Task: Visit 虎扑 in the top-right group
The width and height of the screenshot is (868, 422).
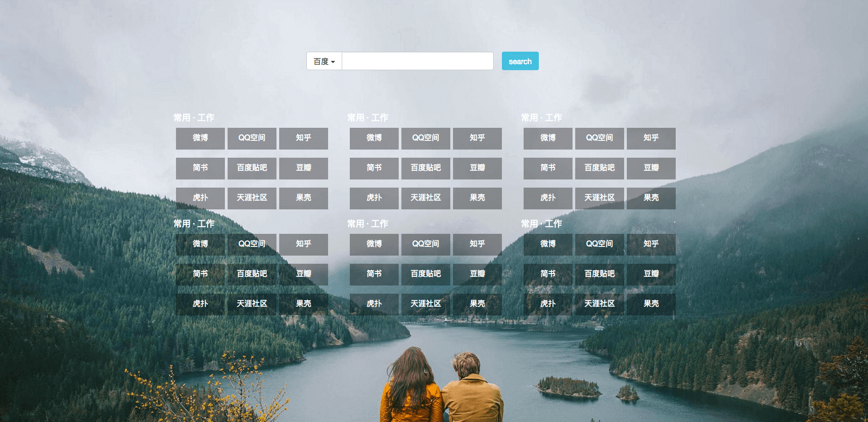Action: [548, 198]
